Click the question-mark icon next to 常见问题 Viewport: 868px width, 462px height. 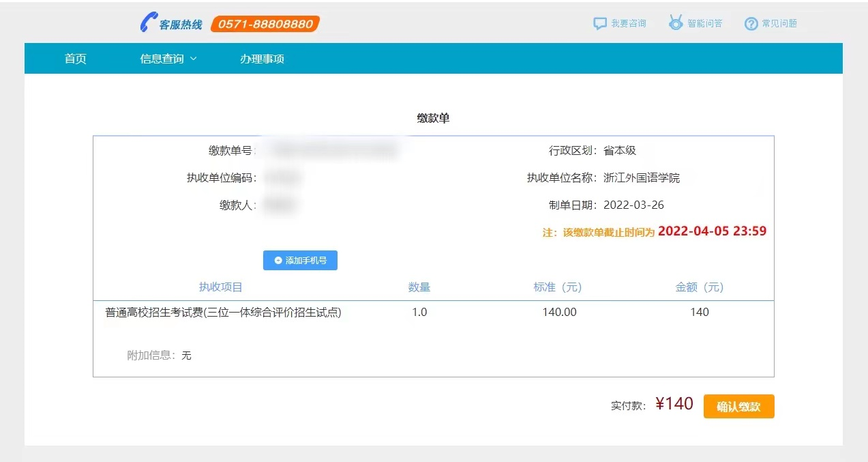pos(751,23)
